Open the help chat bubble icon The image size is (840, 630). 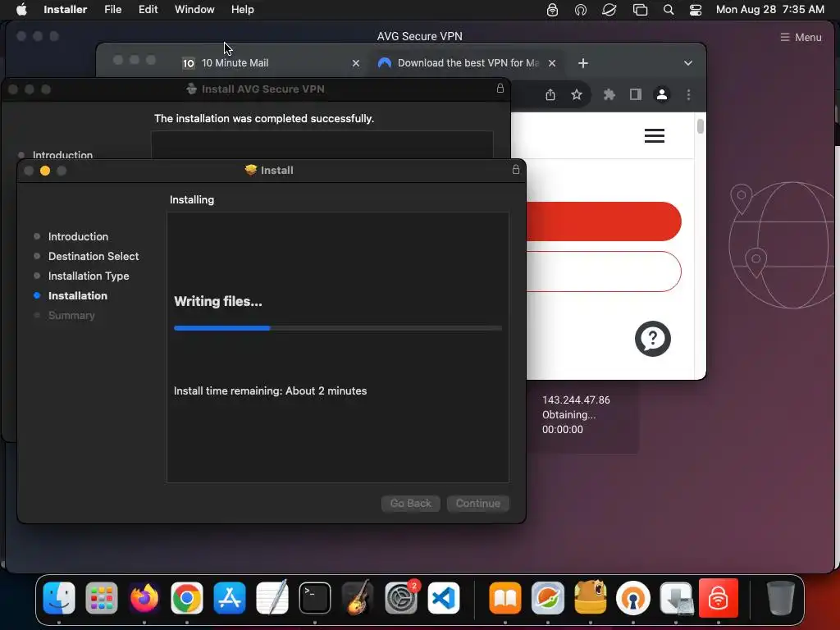pos(652,339)
